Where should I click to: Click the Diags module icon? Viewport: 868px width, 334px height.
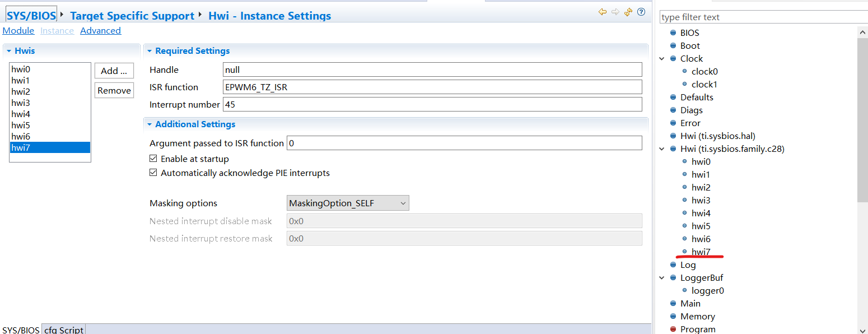tap(673, 110)
